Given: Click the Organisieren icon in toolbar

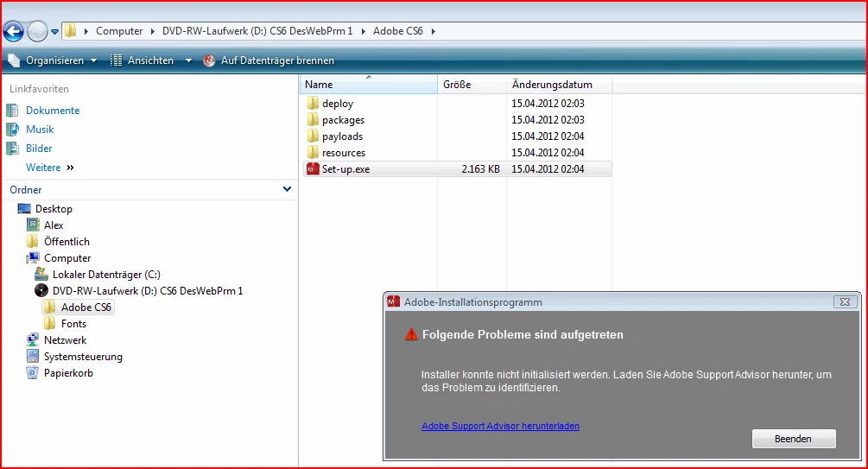Looking at the screenshot, I should point(14,60).
